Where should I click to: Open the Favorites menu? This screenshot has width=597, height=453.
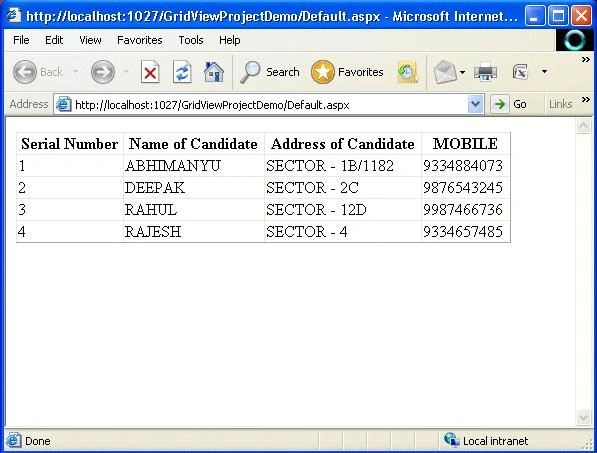(140, 40)
